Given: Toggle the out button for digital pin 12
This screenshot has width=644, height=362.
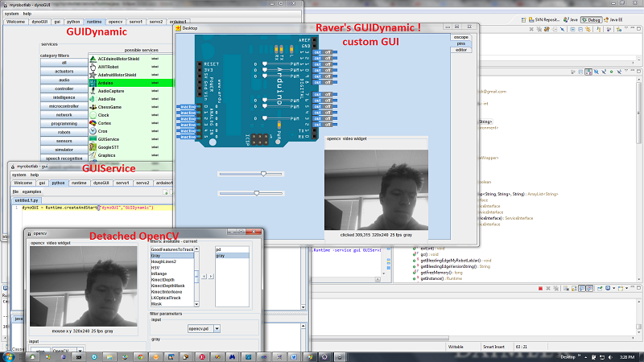Looking at the screenshot, I should pyautogui.click(x=317, y=58).
